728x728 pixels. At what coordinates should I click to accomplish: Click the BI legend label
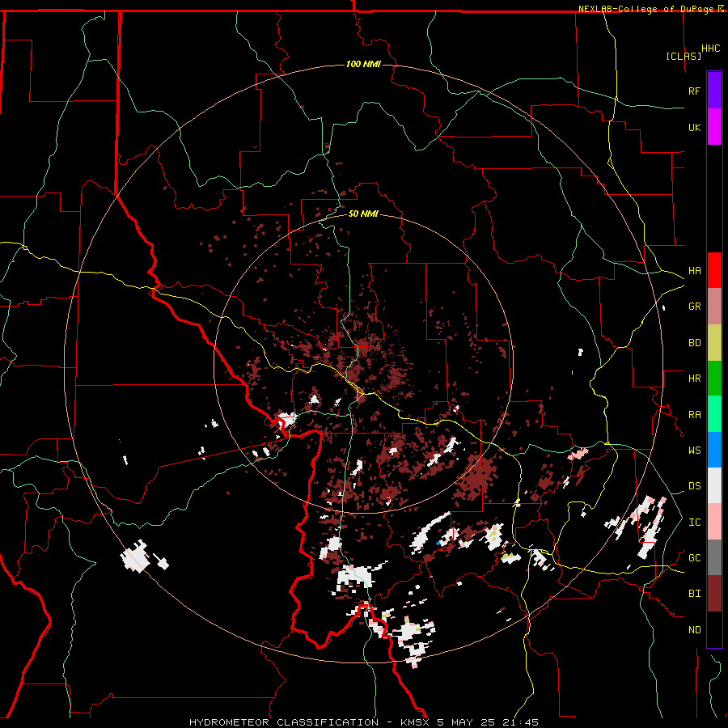point(694,594)
